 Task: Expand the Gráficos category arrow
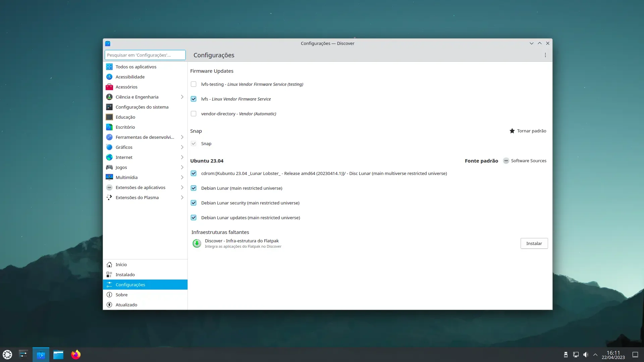(182, 147)
